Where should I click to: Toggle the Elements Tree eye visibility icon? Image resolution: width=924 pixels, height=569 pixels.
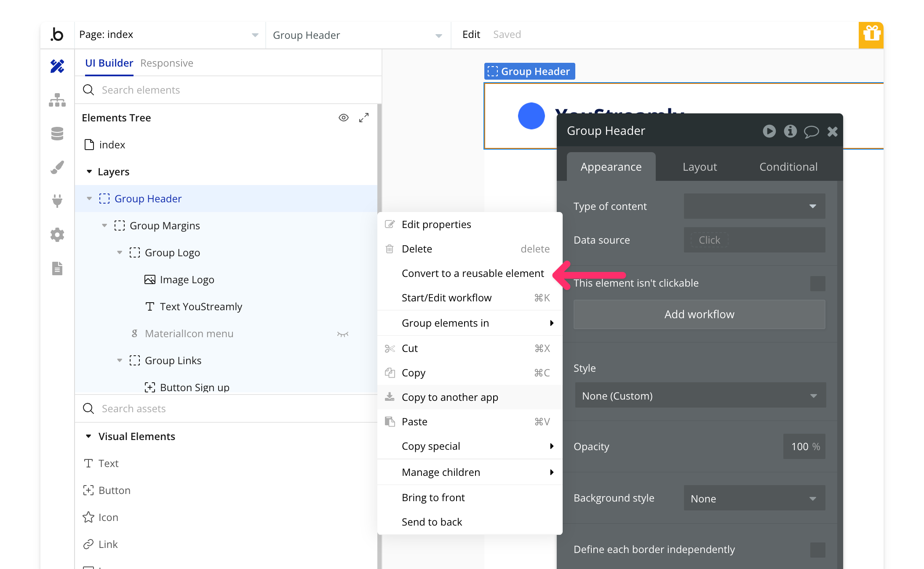344,118
